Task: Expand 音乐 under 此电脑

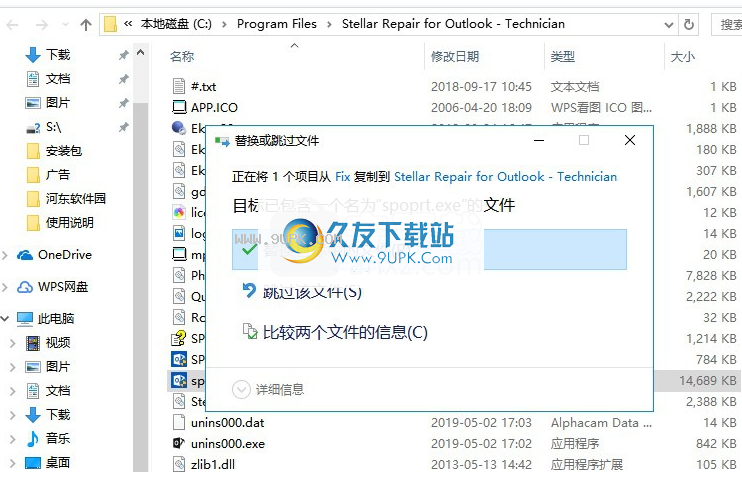Action: tap(13, 439)
